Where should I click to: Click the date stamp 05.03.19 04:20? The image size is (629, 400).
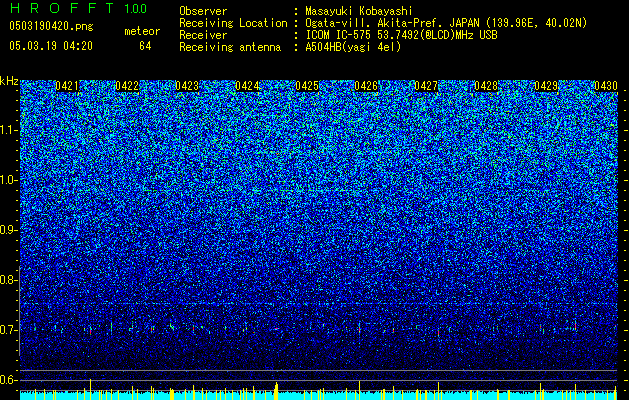51,46
